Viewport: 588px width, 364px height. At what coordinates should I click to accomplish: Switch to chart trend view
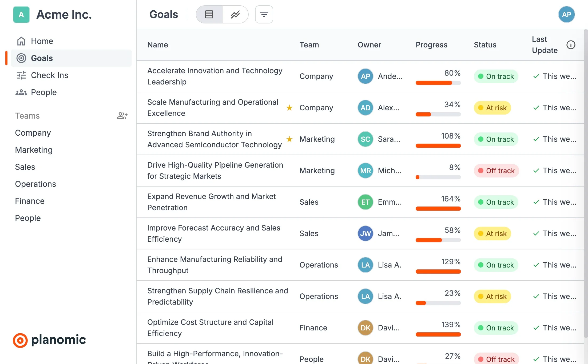click(x=235, y=14)
